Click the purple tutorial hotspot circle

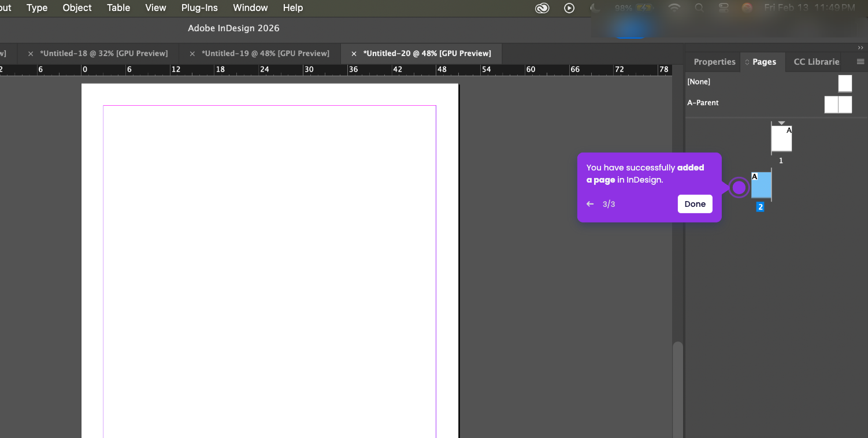pos(739,187)
